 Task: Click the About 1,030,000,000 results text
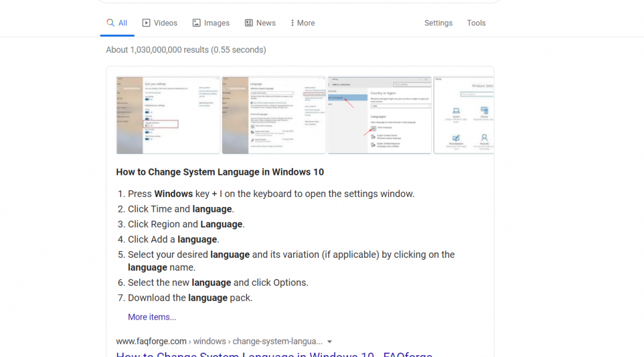pyautogui.click(x=186, y=50)
